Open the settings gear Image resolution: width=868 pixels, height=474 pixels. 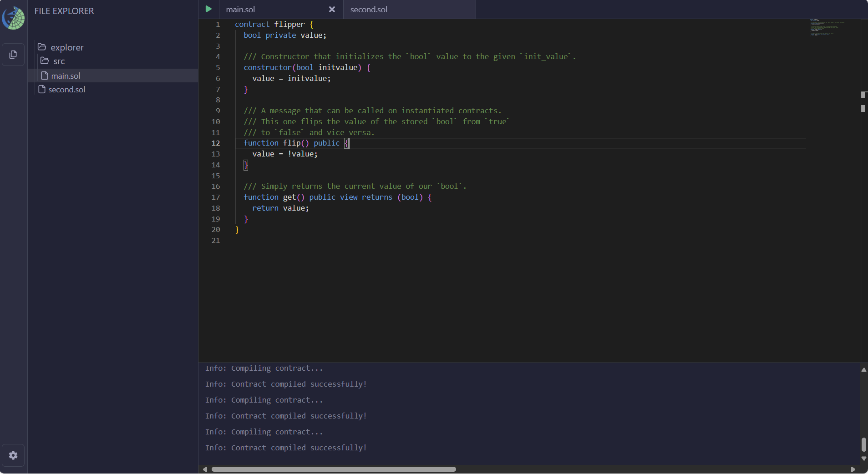pyautogui.click(x=13, y=455)
